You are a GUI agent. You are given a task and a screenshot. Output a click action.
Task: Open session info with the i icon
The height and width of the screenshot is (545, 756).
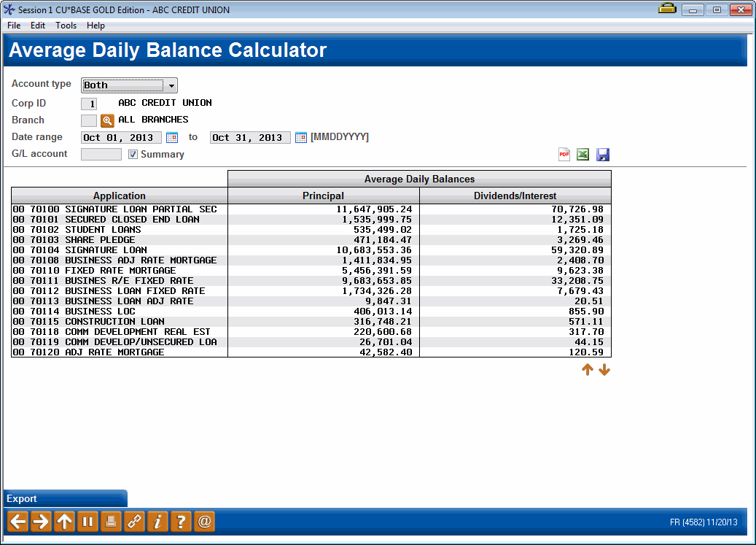(x=157, y=522)
